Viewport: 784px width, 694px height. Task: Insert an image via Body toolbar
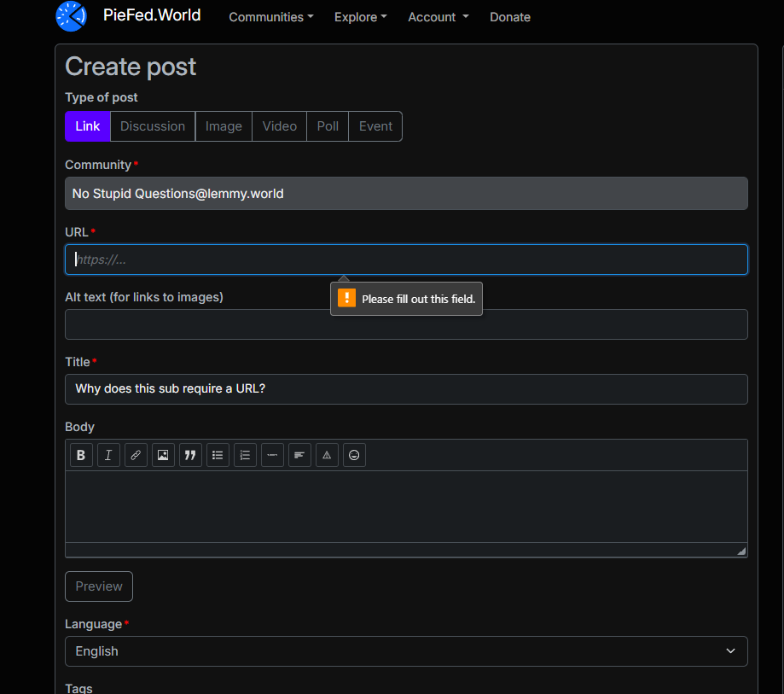tap(163, 455)
